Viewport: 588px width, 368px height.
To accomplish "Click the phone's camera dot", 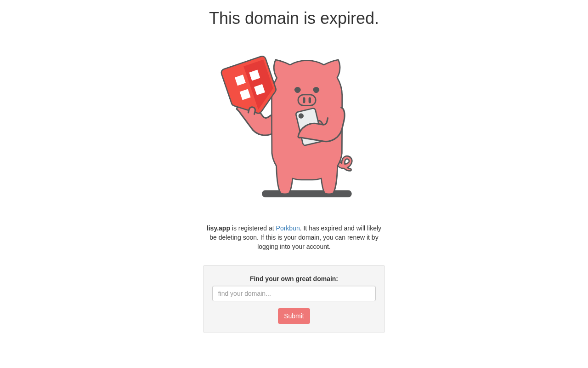I will 301,116.
